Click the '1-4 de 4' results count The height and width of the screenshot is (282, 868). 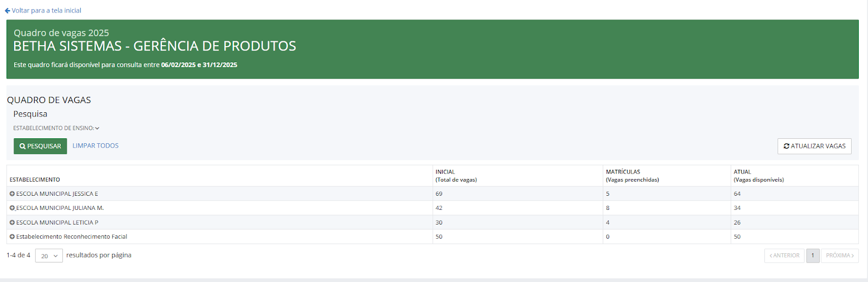(18, 255)
